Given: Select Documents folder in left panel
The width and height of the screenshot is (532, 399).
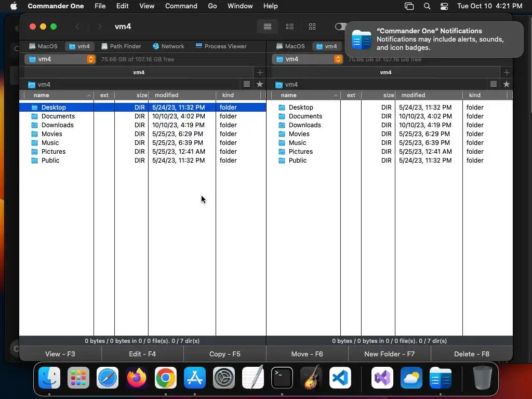Looking at the screenshot, I should point(142,116).
